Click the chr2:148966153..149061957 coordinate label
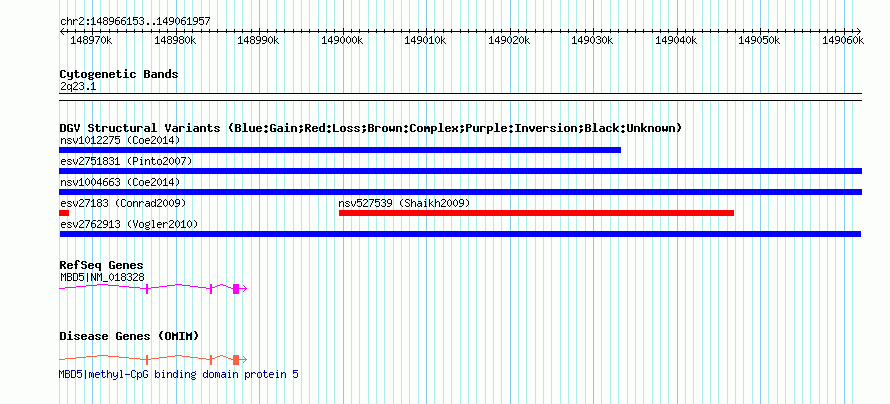 (x=135, y=21)
